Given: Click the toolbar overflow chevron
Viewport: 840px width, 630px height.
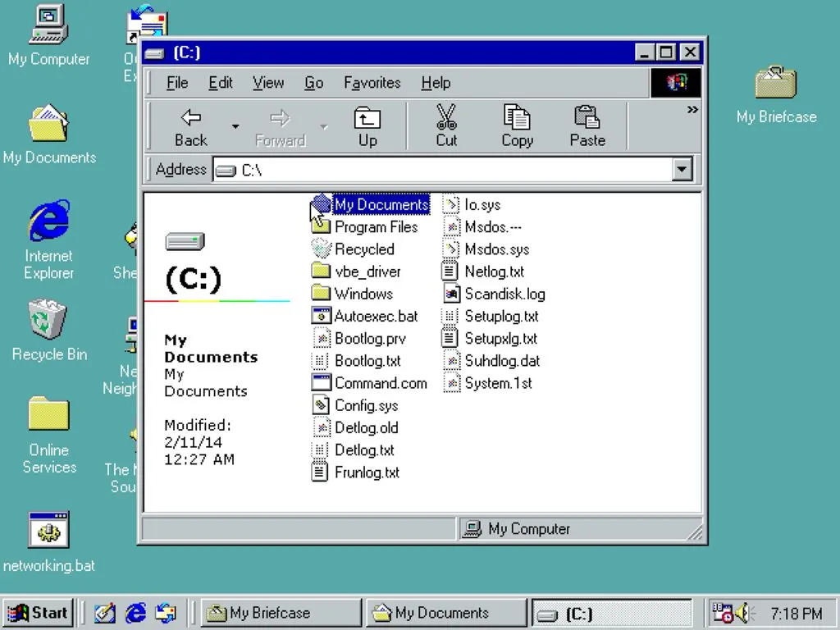Looking at the screenshot, I should (693, 109).
